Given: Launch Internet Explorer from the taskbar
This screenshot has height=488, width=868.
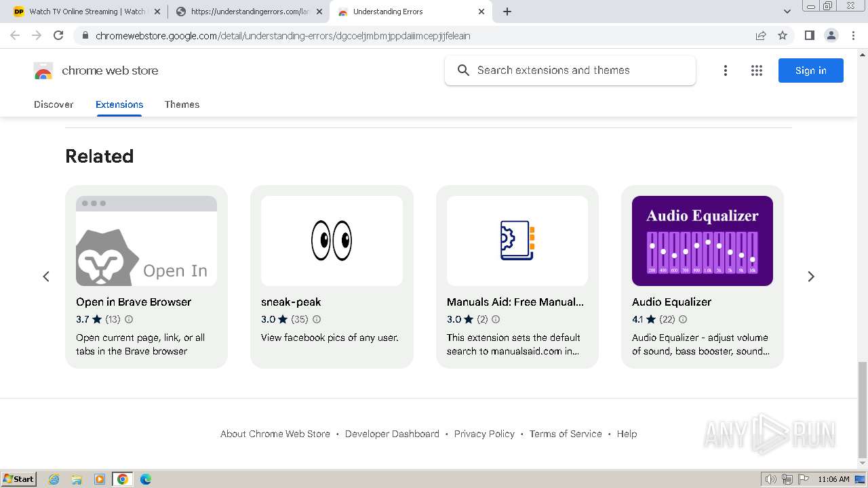Looking at the screenshot, I should [54, 479].
